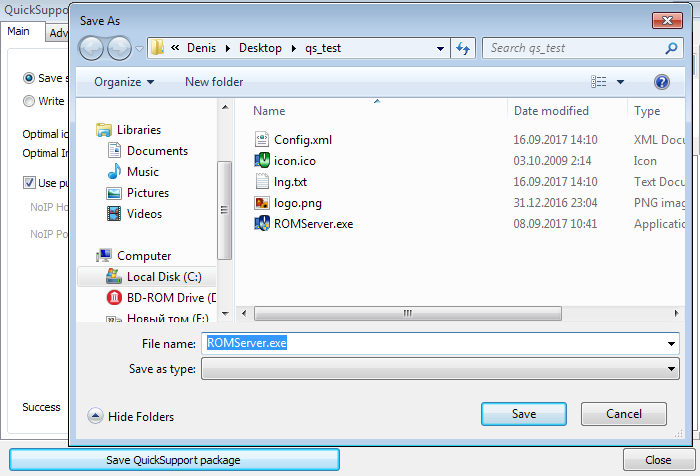Click the Local Disk drive icon

pyautogui.click(x=114, y=276)
